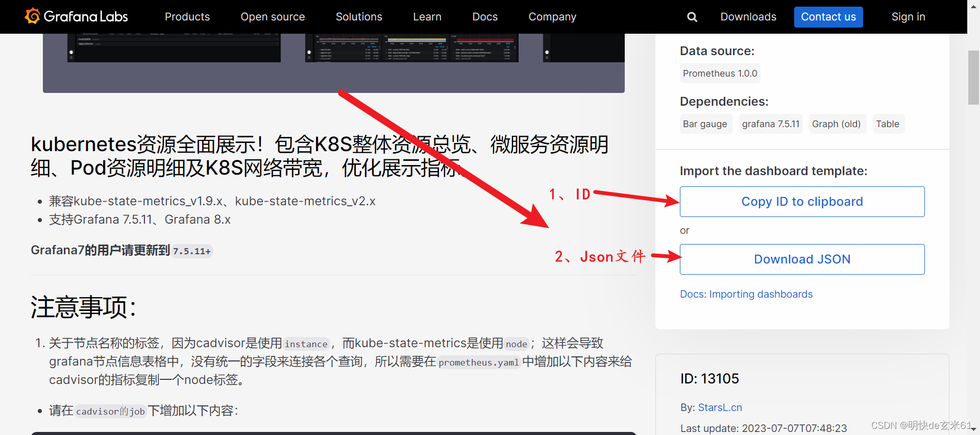Open Docs: Importing dashboards link
The height and width of the screenshot is (435, 980).
(746, 294)
